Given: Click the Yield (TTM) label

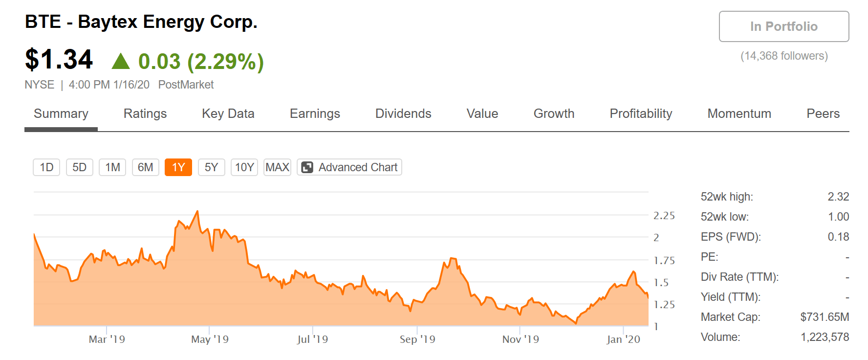Looking at the screenshot, I should (x=731, y=297).
